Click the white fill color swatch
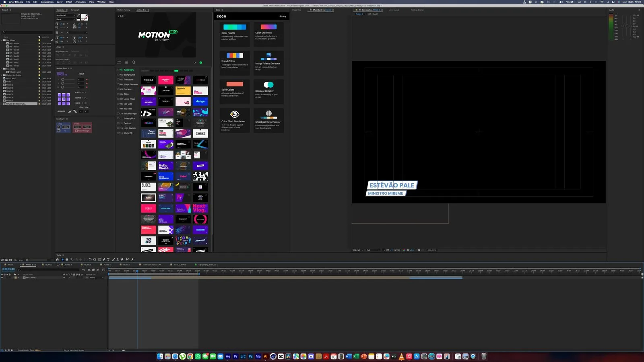 tap(83, 16)
